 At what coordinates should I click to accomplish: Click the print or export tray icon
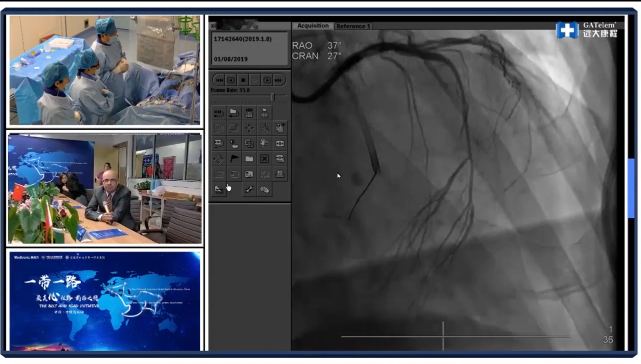279,174
